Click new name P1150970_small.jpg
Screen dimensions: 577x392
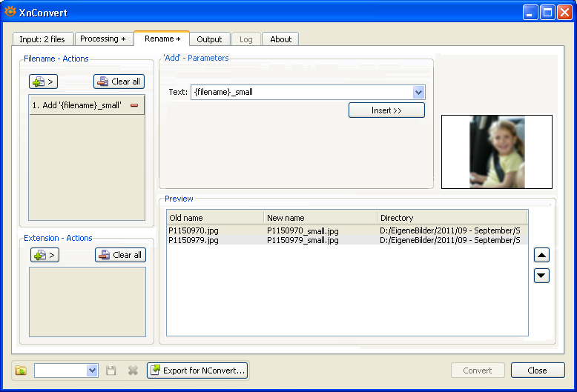(x=303, y=231)
